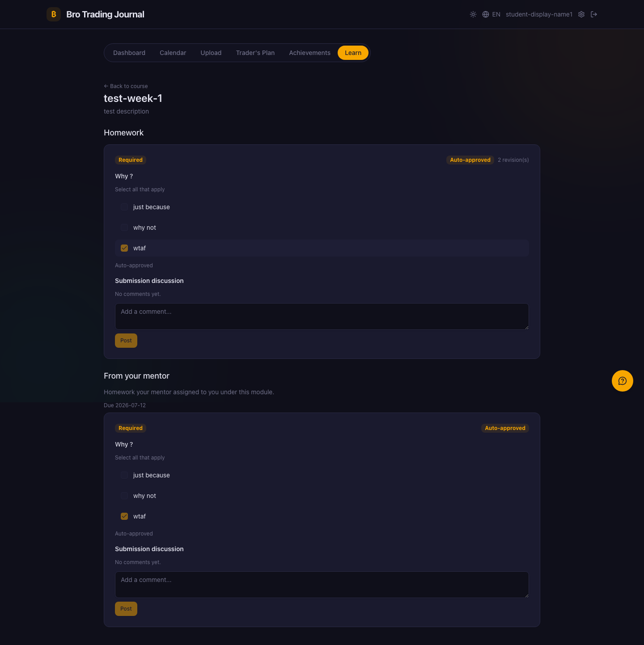Image resolution: width=644 pixels, height=645 pixels.
Task: Focus the comment box in mentor card
Action: 322,585
